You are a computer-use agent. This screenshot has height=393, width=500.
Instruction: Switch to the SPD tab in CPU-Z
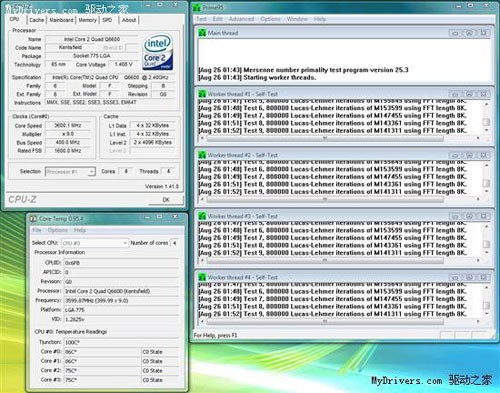[107, 20]
